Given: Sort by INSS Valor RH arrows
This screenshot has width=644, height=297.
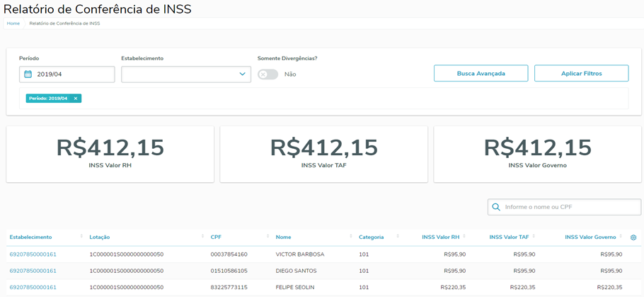Looking at the screenshot, I should (464, 237).
